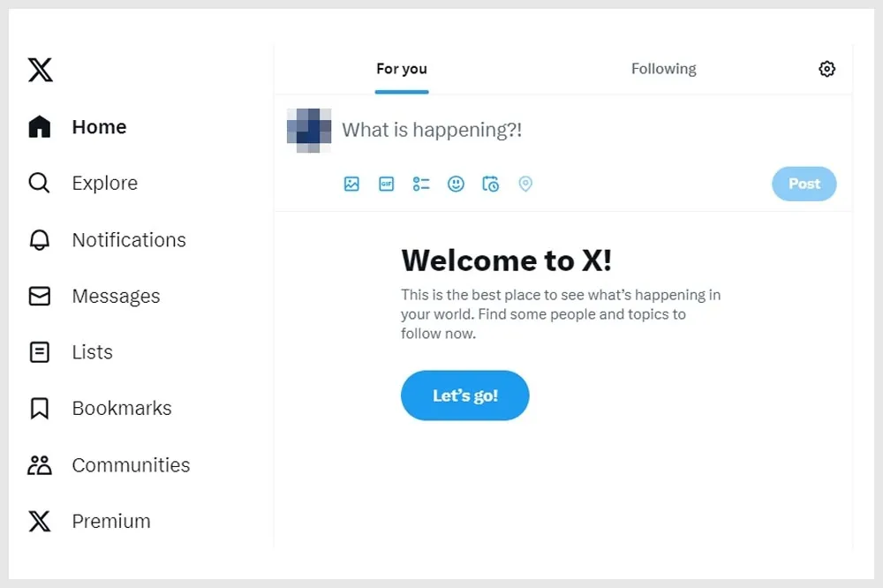
Task: Add an image with the media icon
Action: pos(351,184)
